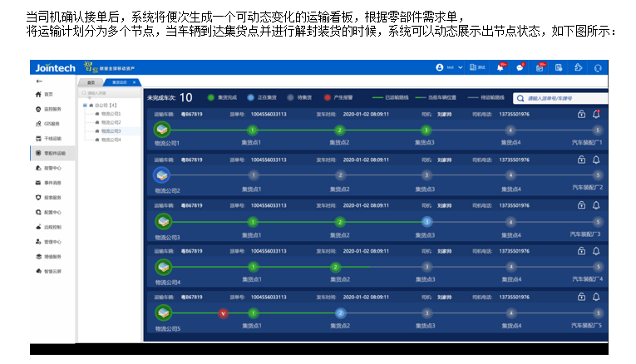Click the headset support icon in the top bar
636x364 pixels.
[x=598, y=67]
